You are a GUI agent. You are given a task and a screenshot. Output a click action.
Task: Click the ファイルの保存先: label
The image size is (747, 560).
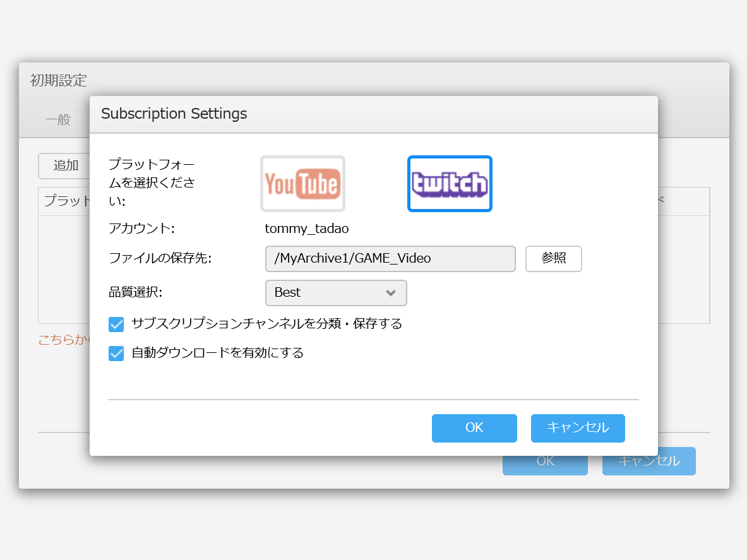(x=160, y=258)
